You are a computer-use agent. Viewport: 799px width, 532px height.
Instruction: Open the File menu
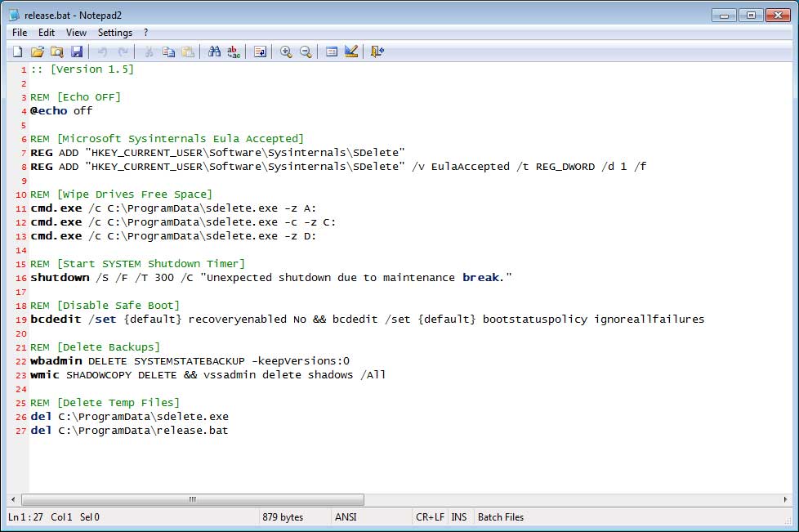(20, 33)
